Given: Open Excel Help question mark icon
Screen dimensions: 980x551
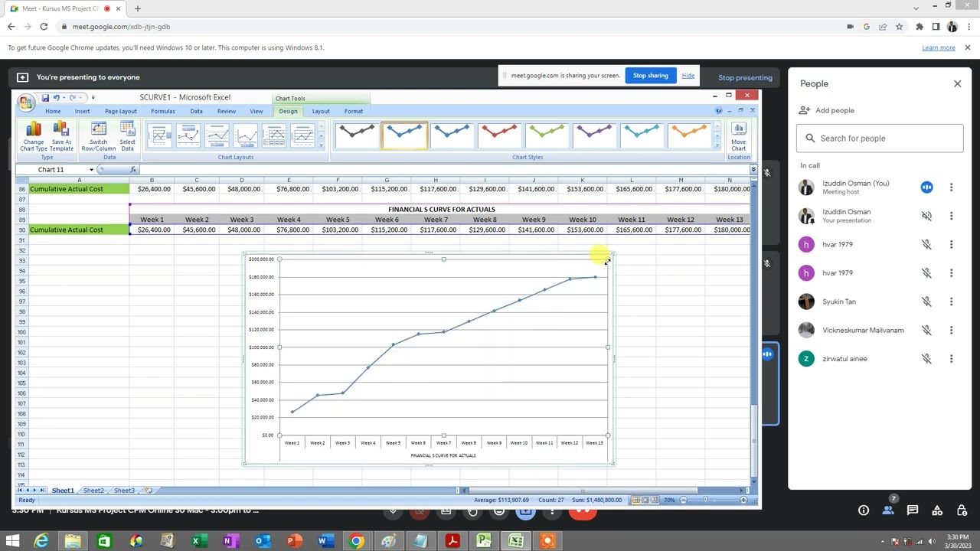Looking at the screenshot, I should point(719,111).
